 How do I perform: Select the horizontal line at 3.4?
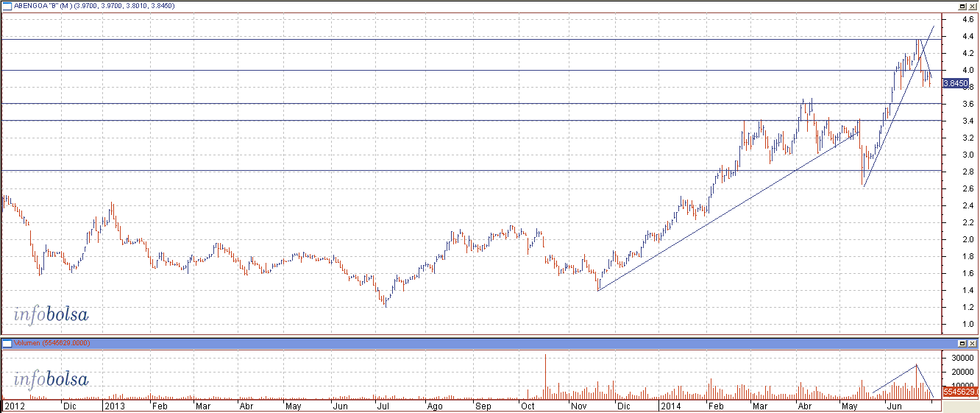click(x=471, y=120)
